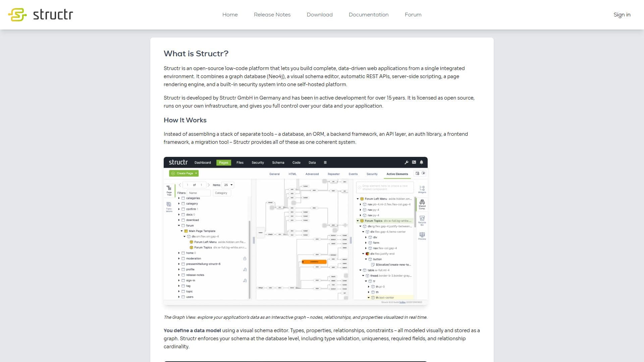Click the lock icon on the moderation row
This screenshot has height=362, width=644.
pos(245,258)
